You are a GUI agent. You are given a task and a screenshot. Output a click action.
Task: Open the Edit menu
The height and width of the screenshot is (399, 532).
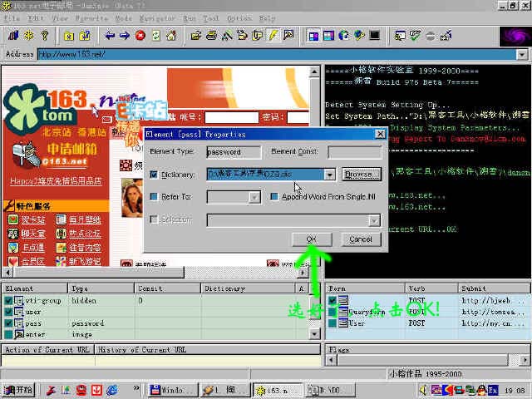pos(35,18)
